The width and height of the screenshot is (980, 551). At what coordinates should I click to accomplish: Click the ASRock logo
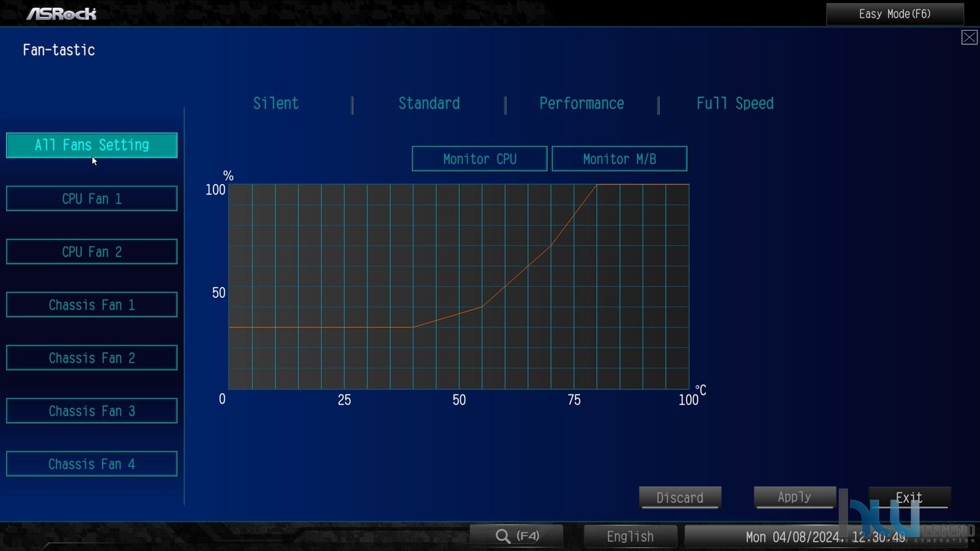[x=62, y=14]
